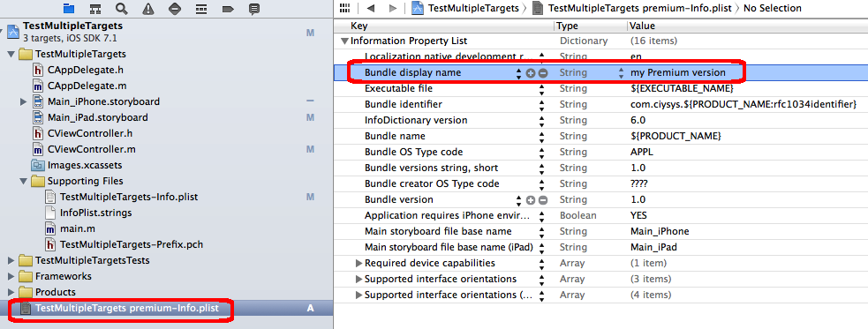Image resolution: width=868 pixels, height=329 pixels.
Task: Select CAppDelegate.m in the navigator
Action: tap(87, 86)
